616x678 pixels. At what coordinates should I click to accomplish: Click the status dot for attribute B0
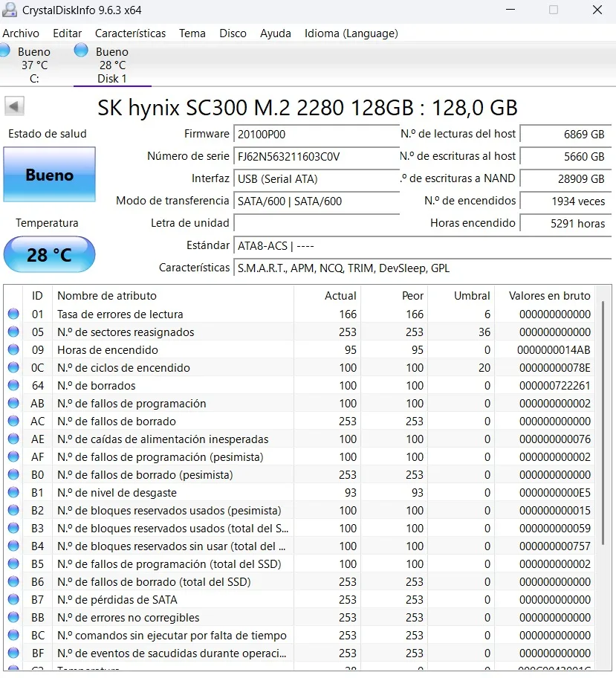point(13,474)
